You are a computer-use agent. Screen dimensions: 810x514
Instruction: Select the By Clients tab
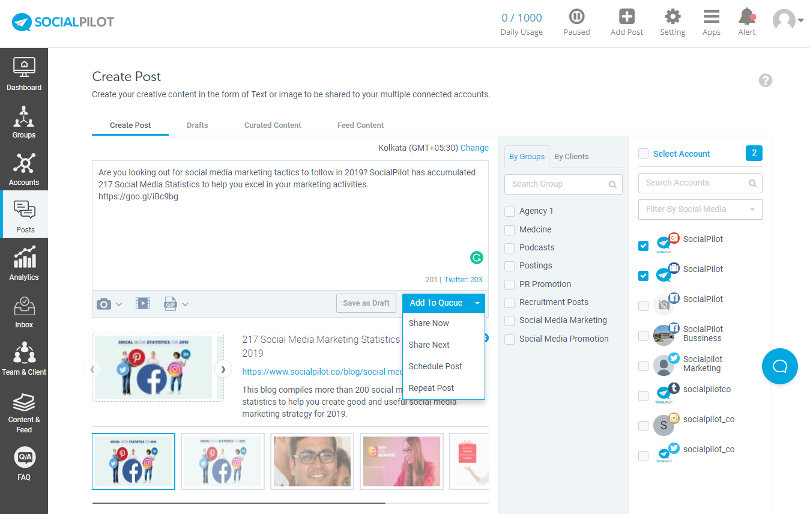tap(571, 157)
